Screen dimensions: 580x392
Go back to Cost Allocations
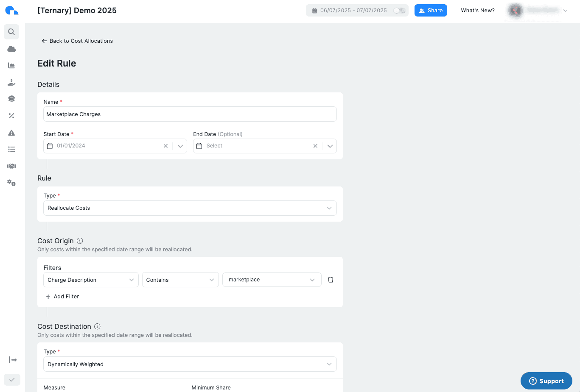pyautogui.click(x=77, y=41)
